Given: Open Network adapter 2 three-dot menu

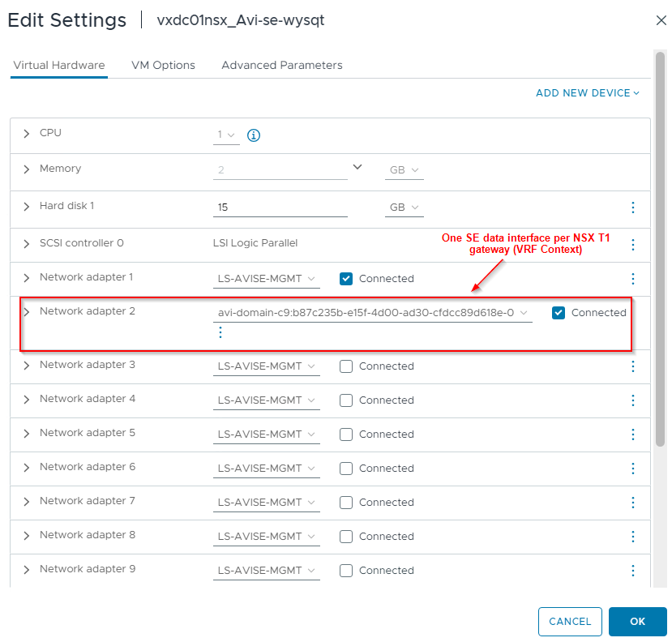Looking at the screenshot, I should tap(220, 332).
